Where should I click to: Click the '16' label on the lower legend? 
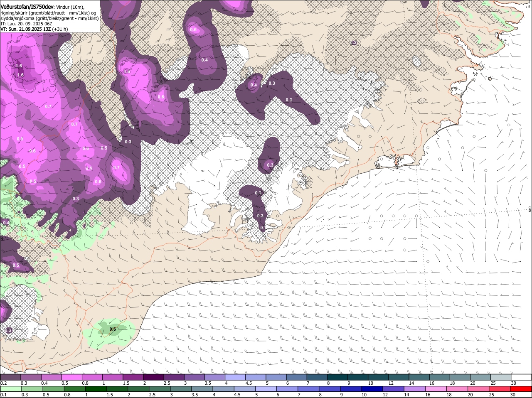(428, 395)
